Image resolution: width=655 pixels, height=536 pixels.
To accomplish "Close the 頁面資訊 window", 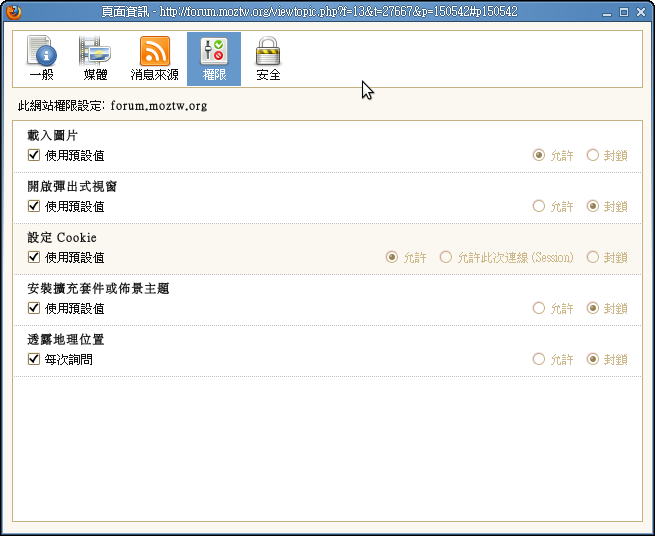I will pos(641,12).
